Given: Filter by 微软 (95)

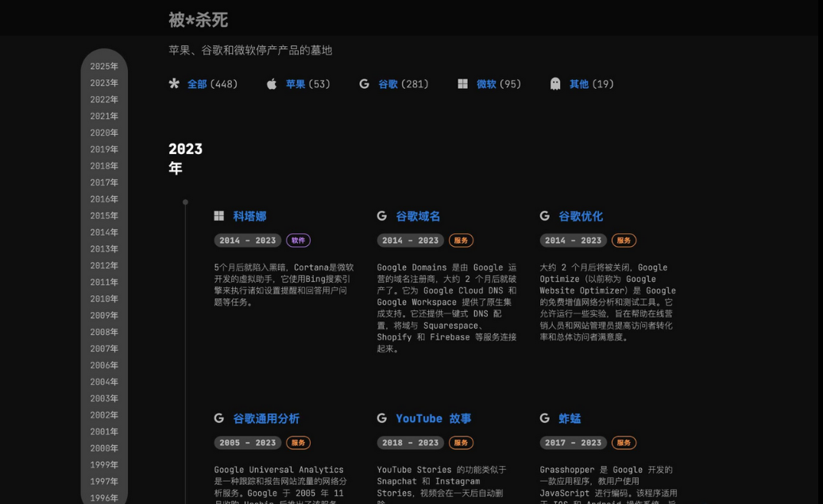Looking at the screenshot, I should click(499, 84).
